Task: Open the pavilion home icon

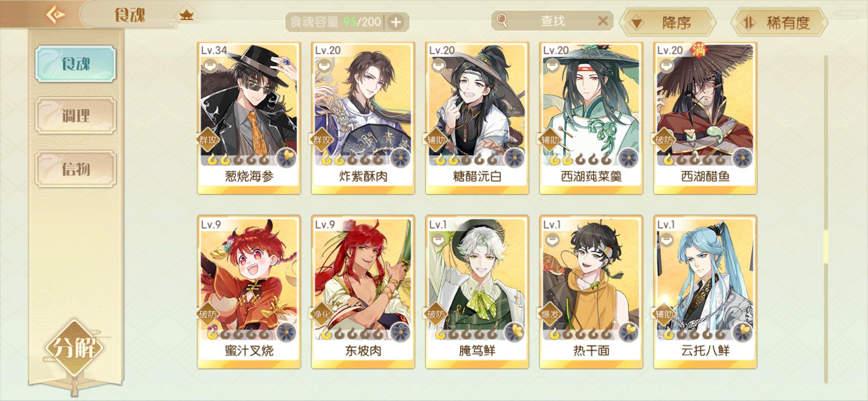Action: [186, 15]
